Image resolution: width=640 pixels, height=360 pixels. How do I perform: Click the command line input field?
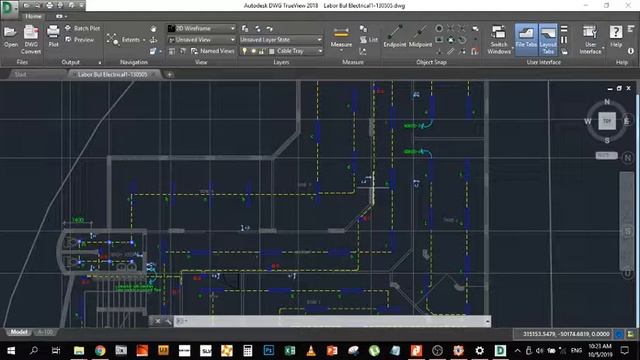tap(333, 321)
